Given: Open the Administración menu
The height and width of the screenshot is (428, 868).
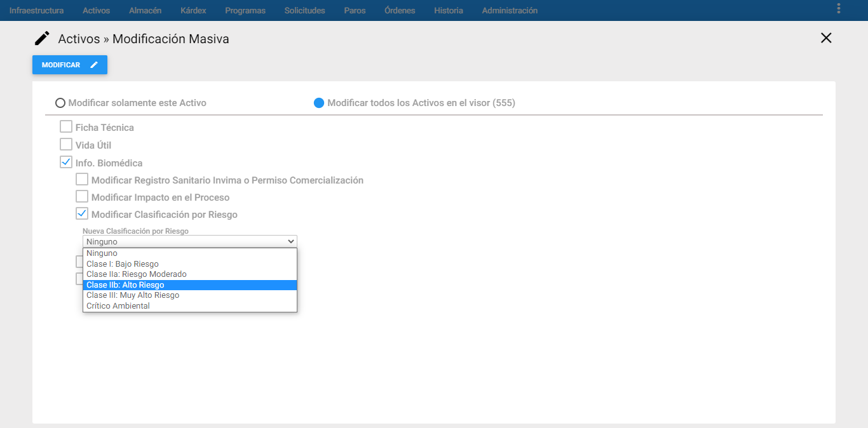Looking at the screenshot, I should click(x=510, y=10).
